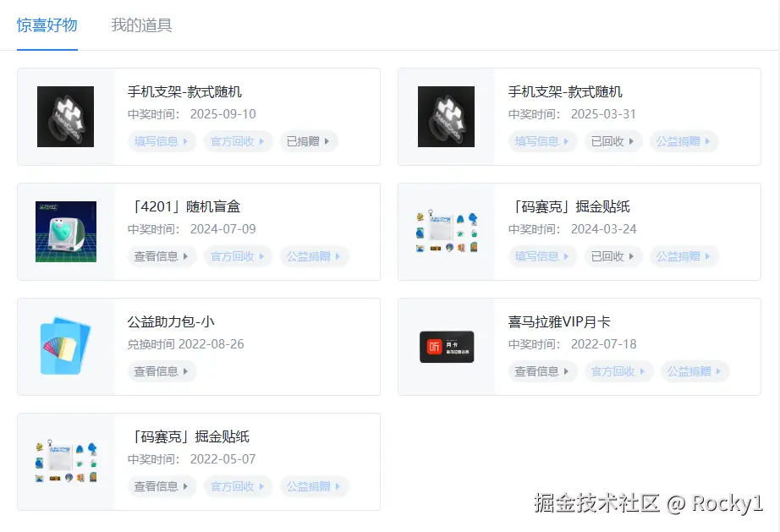Click 查看信息 on the 「4201」随机盲盒 card
Image resolution: width=780 pixels, height=532 pixels.
click(x=161, y=256)
